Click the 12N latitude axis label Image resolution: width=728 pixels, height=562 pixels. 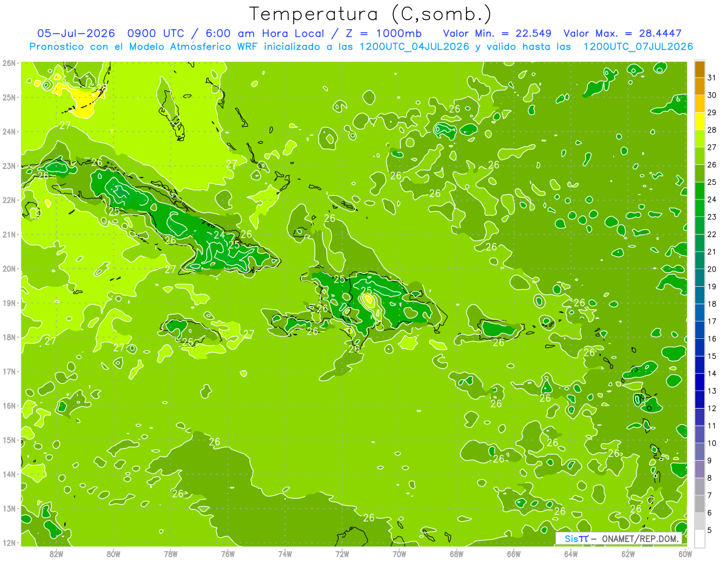point(8,542)
